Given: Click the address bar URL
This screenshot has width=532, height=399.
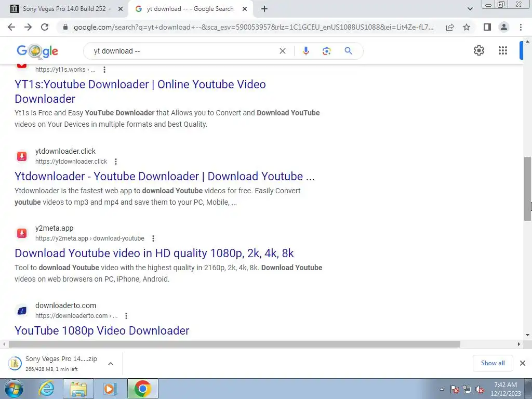Looking at the screenshot, I should [x=254, y=27].
